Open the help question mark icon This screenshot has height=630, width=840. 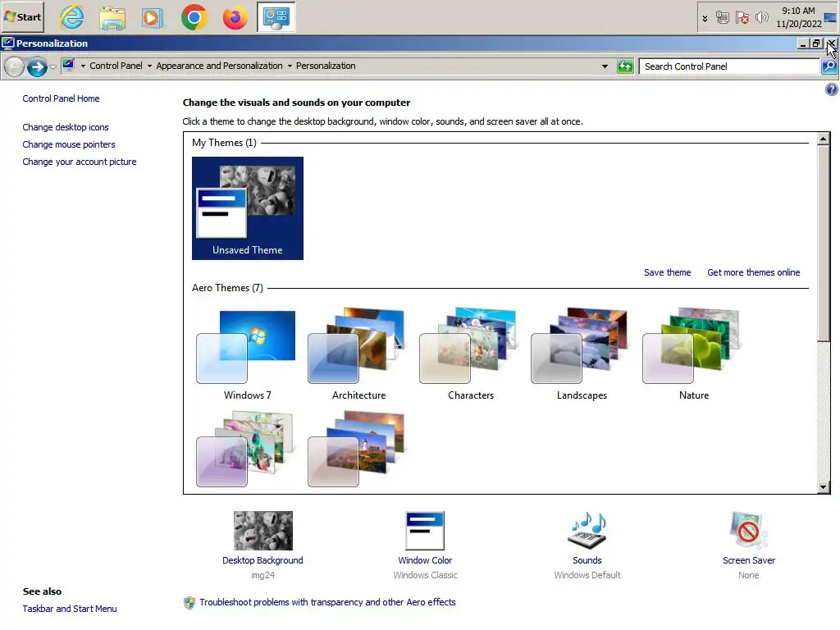831,89
